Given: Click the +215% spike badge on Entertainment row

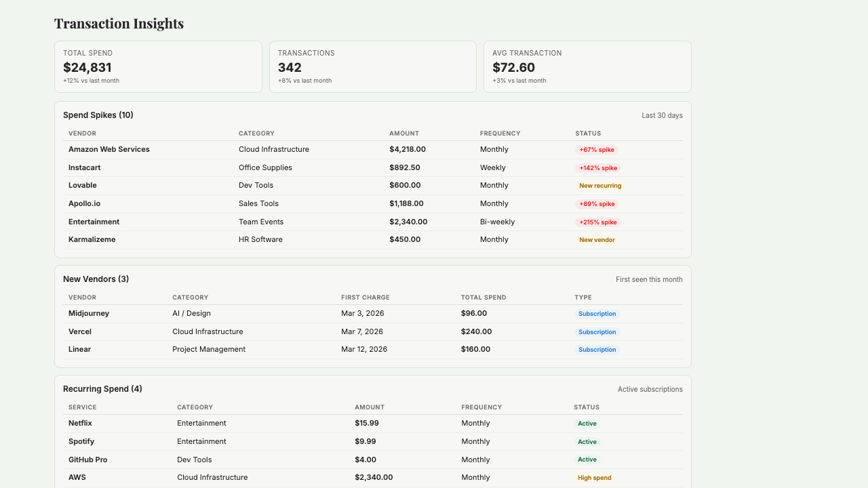Looking at the screenshot, I should click(597, 222).
